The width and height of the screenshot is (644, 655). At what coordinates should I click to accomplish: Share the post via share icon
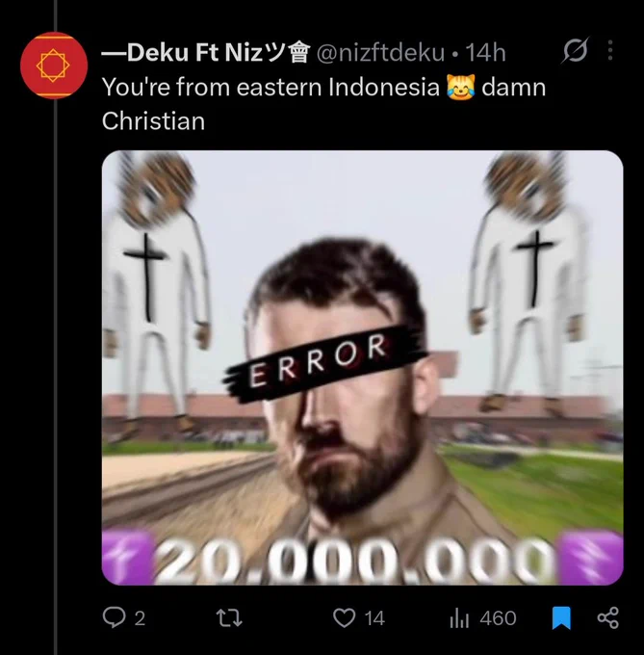[608, 617]
